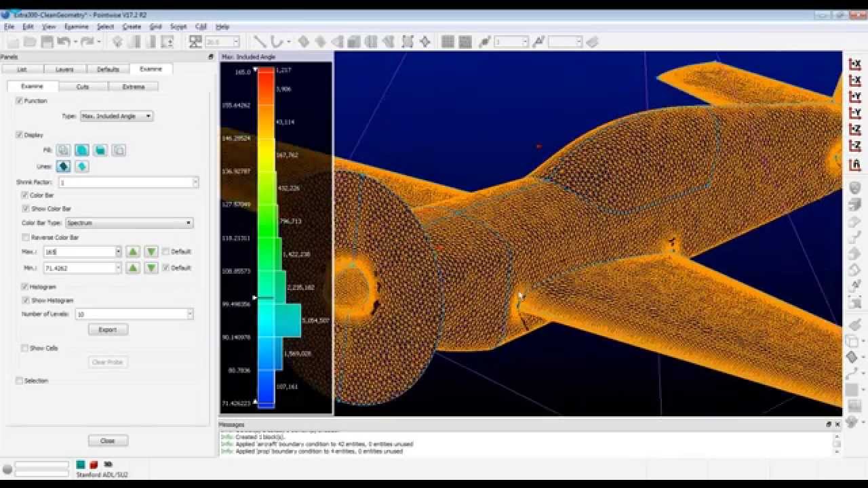The image size is (868, 488).
Task: Click the green up arrow for Max
Action: pos(133,251)
